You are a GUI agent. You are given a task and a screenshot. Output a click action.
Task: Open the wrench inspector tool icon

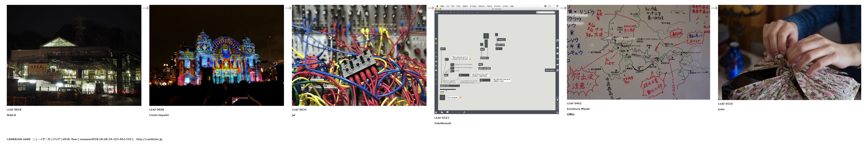click(464, 112)
